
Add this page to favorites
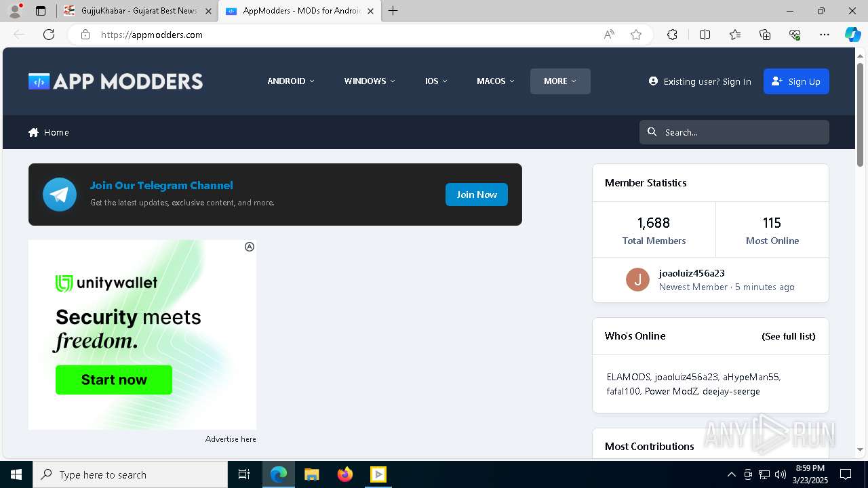pyautogui.click(x=636, y=35)
